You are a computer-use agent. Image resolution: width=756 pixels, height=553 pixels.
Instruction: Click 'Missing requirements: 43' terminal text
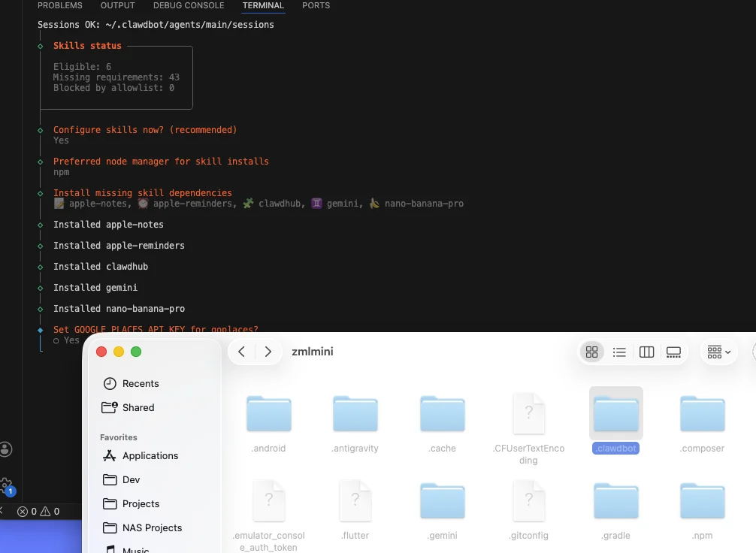pos(116,77)
